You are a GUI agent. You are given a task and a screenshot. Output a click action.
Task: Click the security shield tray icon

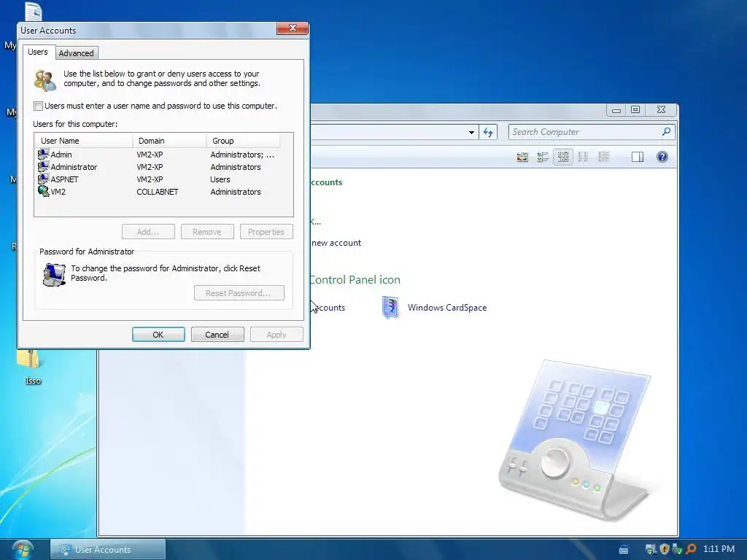click(x=665, y=549)
